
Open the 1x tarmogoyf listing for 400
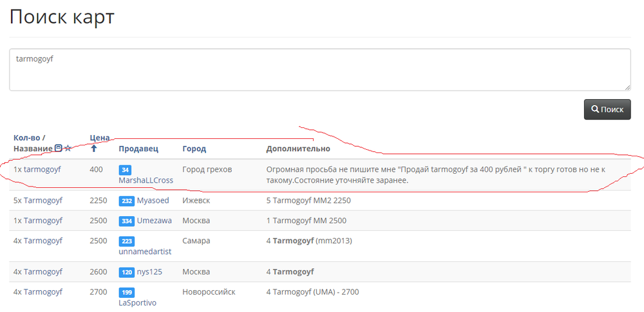point(42,169)
